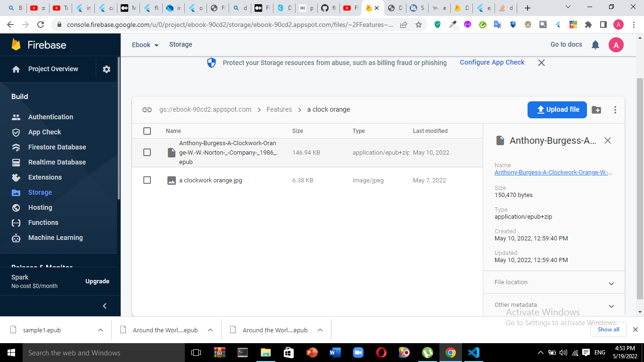The height and width of the screenshot is (362, 644).
Task: Open Chrome's tab search chevron
Action: (x=568, y=7)
